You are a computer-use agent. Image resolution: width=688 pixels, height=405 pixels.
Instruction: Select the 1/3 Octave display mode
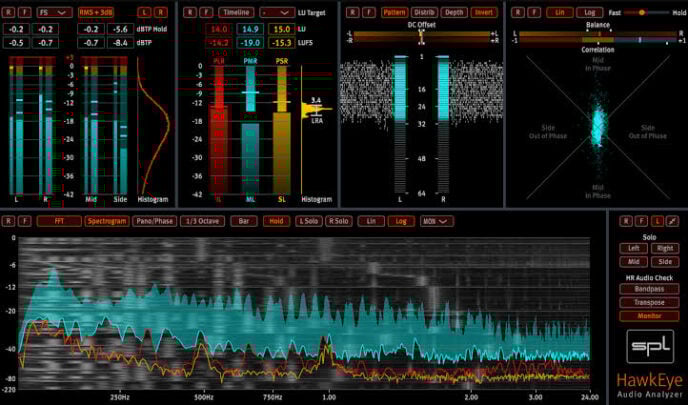[203, 220]
